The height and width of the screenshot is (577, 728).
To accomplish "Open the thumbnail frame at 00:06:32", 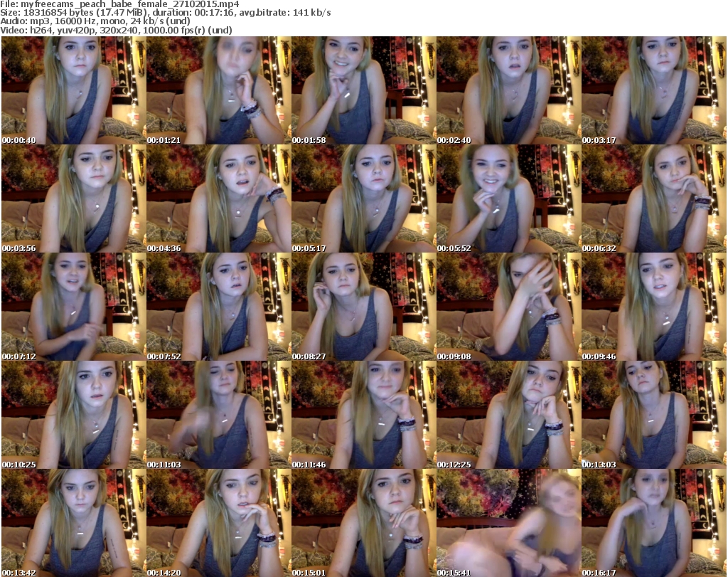I will coord(654,198).
